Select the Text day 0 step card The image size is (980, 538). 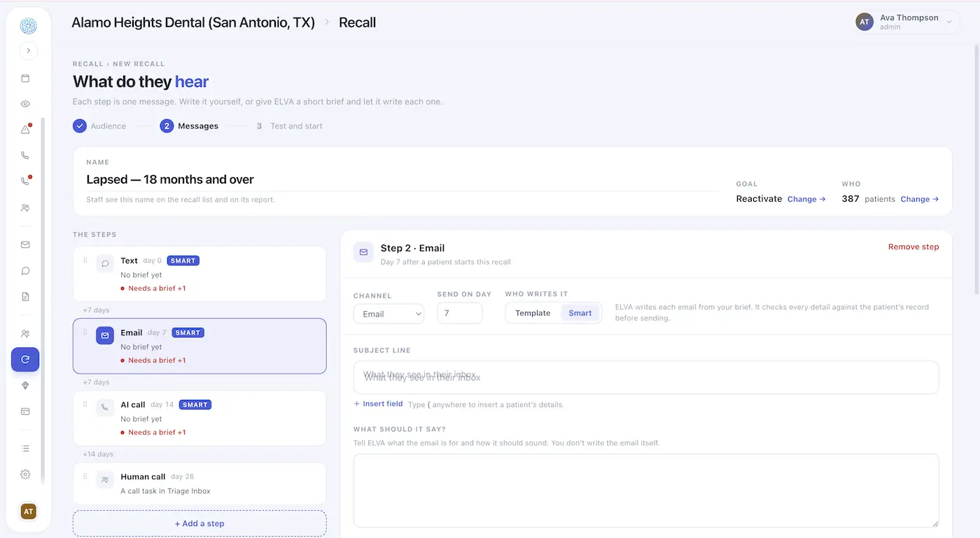(199, 274)
